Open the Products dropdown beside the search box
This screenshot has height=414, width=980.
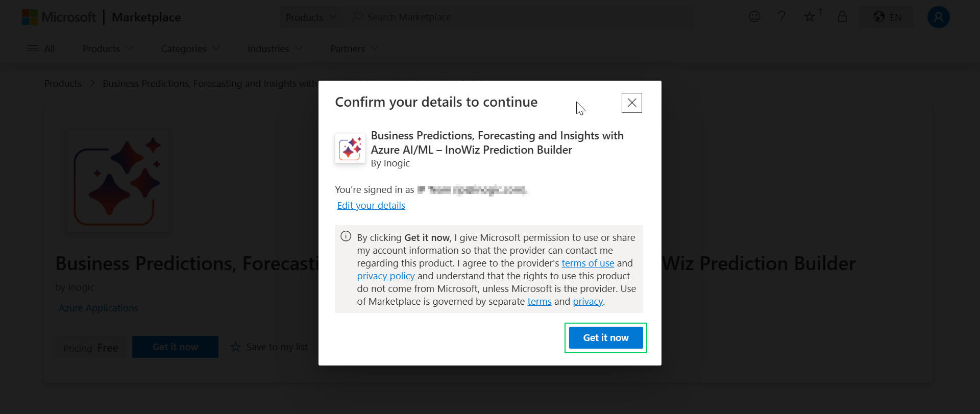click(x=311, y=17)
